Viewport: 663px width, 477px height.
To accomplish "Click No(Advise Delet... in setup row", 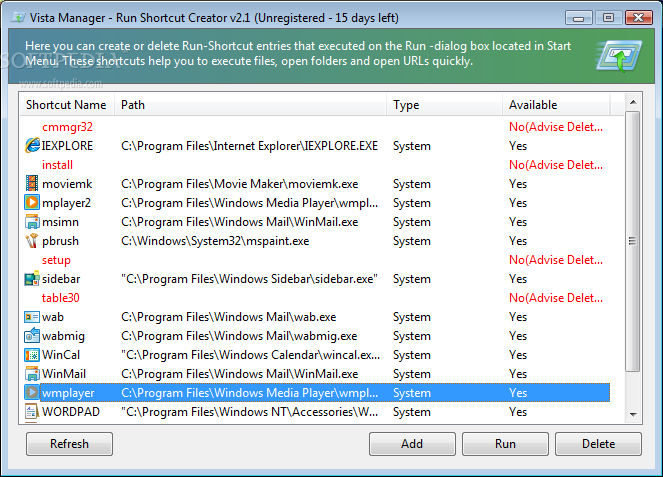I will pos(556,260).
